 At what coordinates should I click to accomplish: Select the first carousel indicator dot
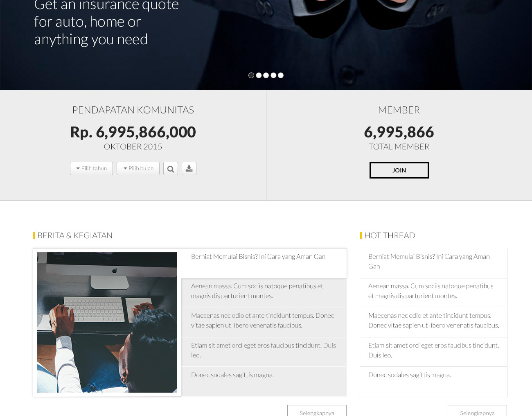click(251, 75)
